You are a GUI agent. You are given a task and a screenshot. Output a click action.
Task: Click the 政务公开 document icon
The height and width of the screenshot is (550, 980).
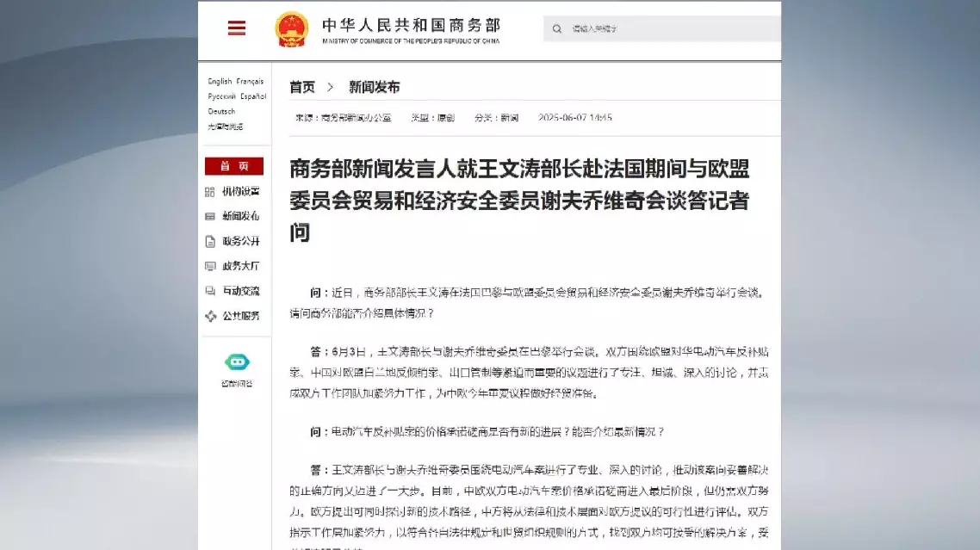[x=210, y=242]
